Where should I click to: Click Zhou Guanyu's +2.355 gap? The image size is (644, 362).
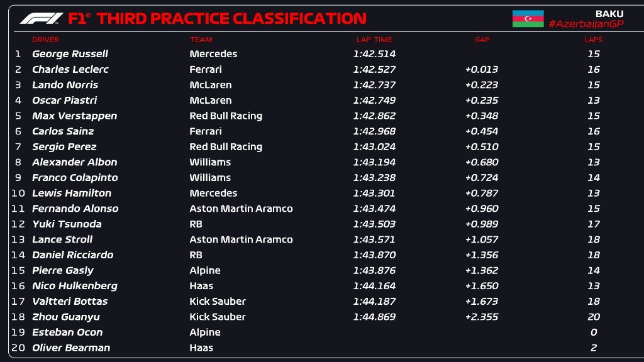click(x=482, y=317)
